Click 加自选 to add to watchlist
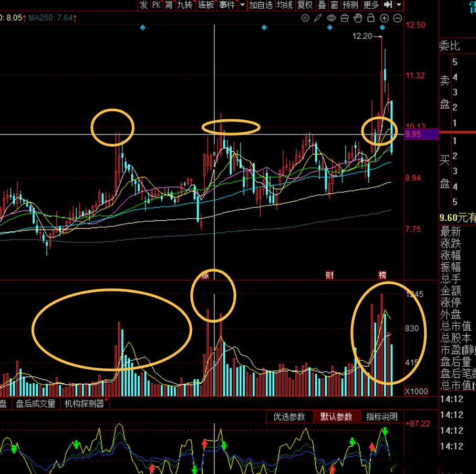The image size is (476, 474). tap(261, 5)
